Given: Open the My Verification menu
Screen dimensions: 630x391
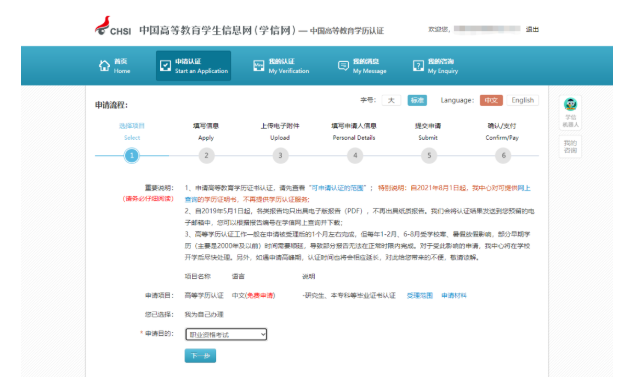Looking at the screenshot, I should [281, 66].
